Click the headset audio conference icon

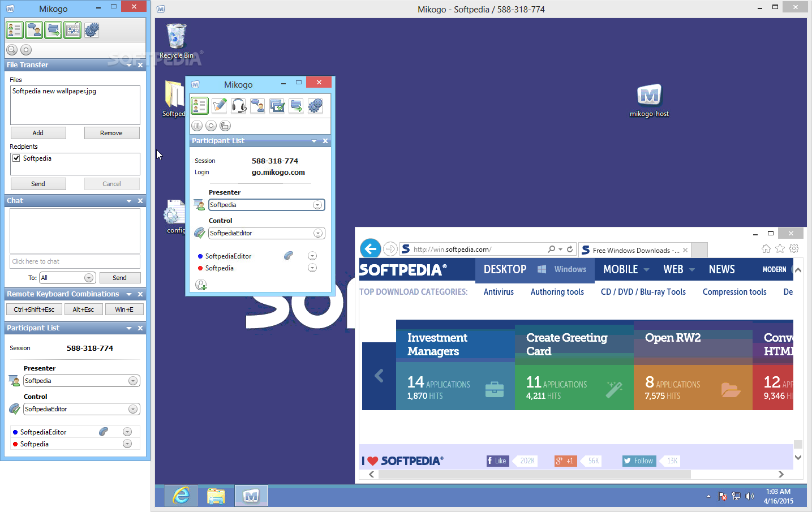point(238,106)
